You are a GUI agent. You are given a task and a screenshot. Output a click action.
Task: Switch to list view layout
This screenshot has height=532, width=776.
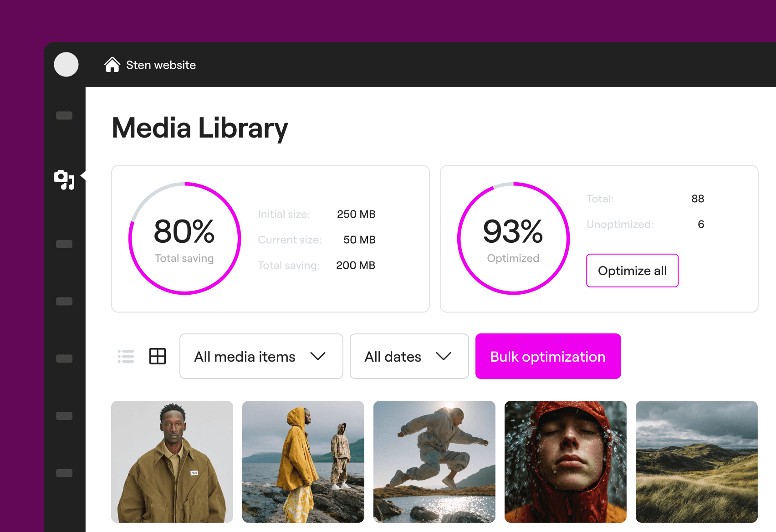pos(126,356)
